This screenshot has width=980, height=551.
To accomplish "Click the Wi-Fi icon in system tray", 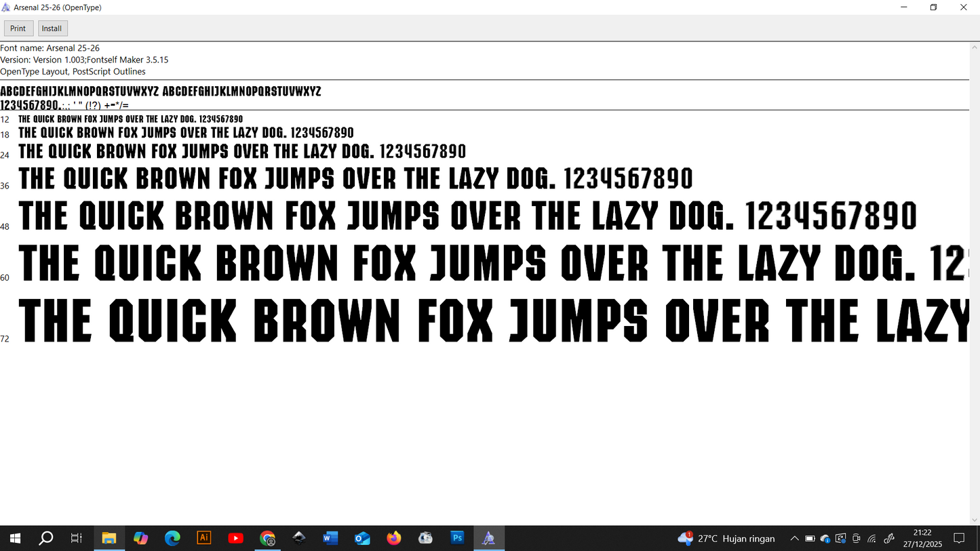I will click(872, 539).
